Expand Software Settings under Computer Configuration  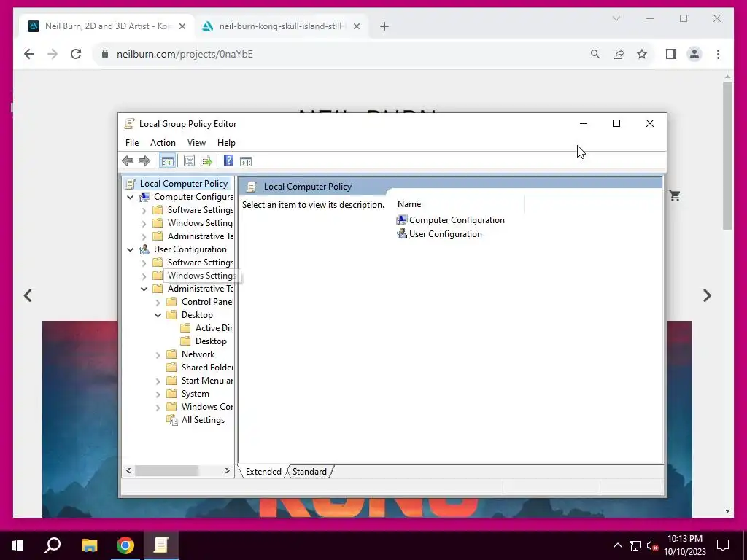pos(144,211)
